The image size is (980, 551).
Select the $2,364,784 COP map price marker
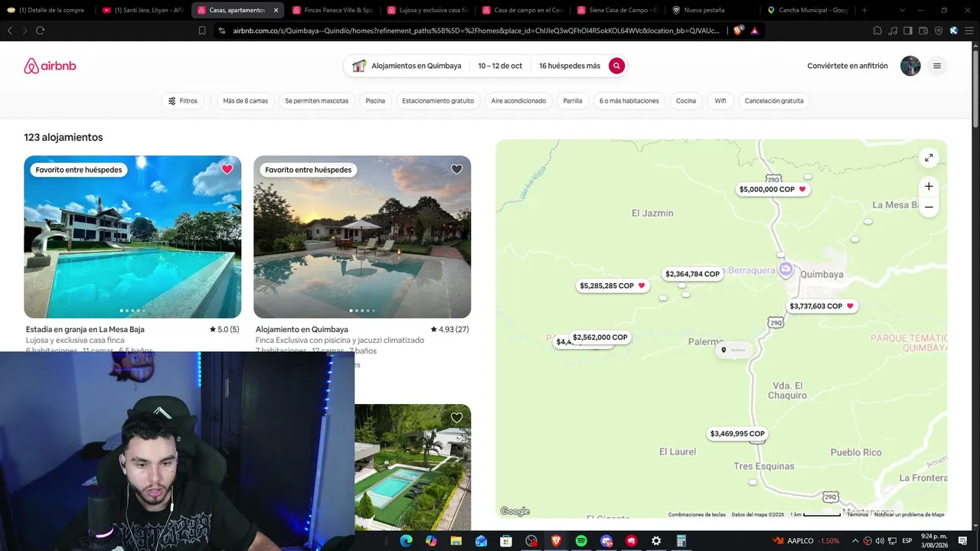(692, 274)
